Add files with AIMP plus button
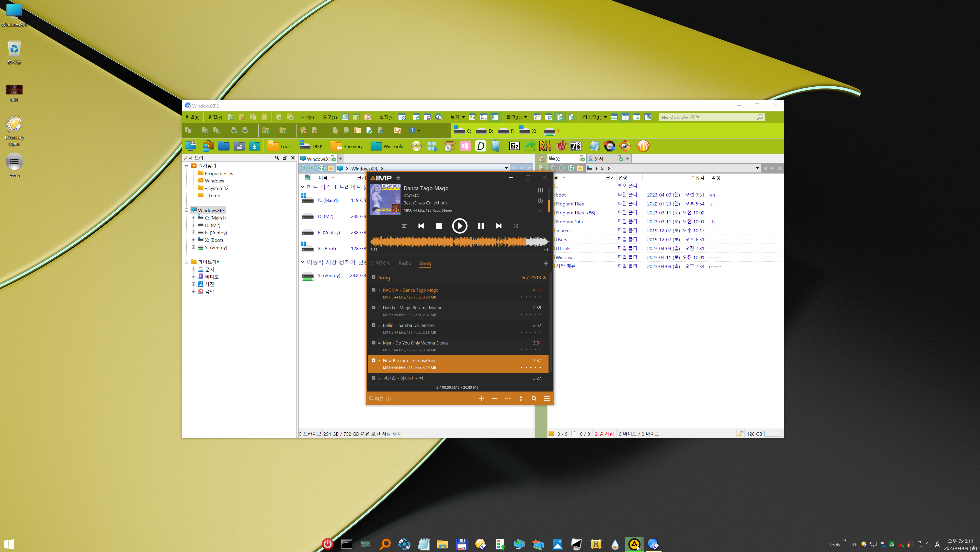This screenshot has width=980, height=552. 482,398
